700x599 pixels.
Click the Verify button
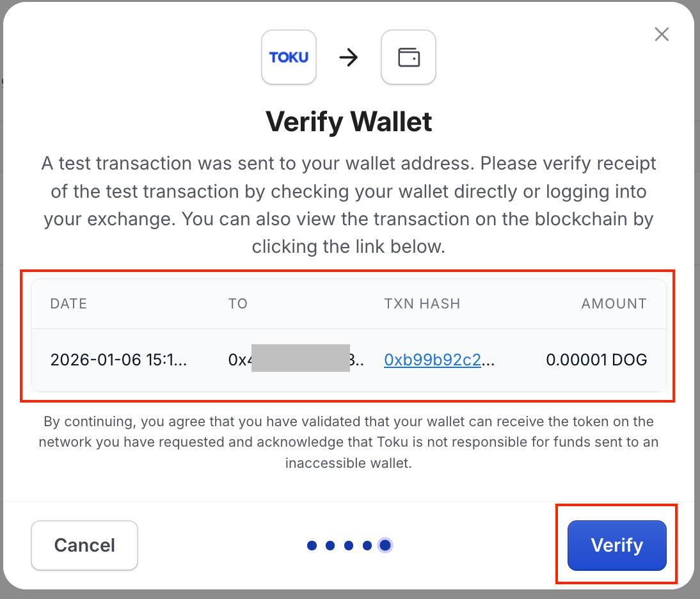[617, 545]
